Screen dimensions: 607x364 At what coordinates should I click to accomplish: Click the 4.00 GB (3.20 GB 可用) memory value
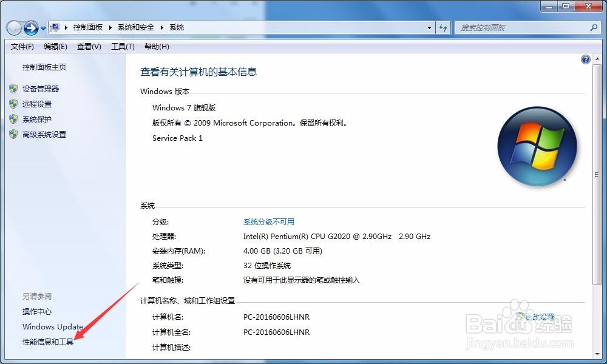pos(283,251)
